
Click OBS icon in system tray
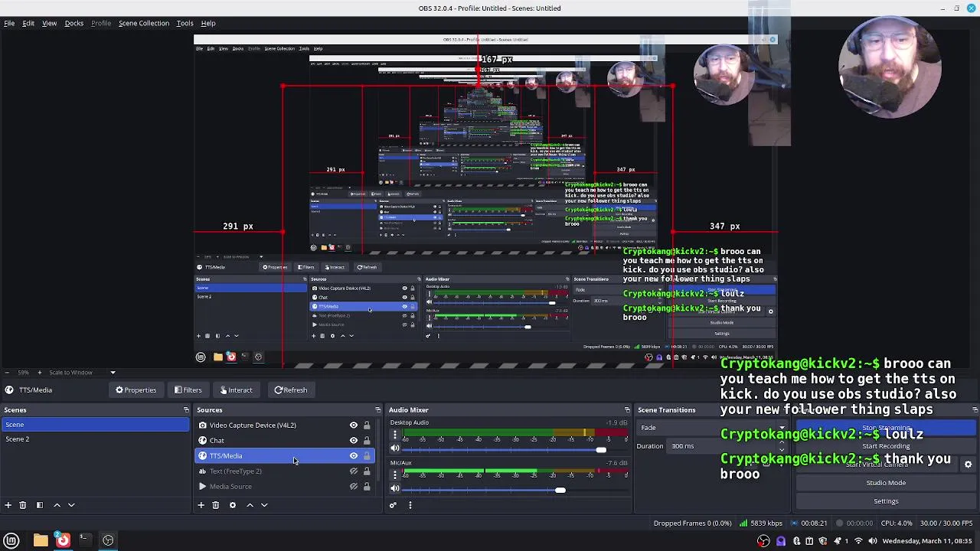pyautogui.click(x=763, y=541)
